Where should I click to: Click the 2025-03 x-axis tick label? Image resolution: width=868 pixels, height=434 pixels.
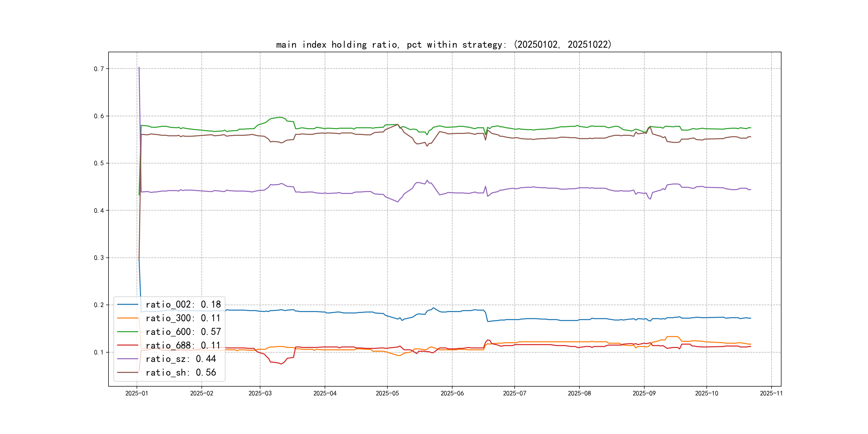pos(260,393)
